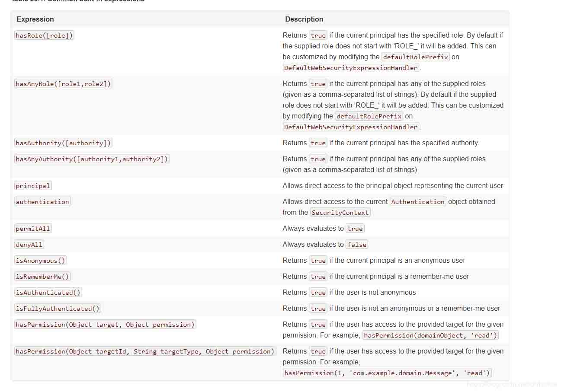Select the isRememberMe() expression

(42, 277)
